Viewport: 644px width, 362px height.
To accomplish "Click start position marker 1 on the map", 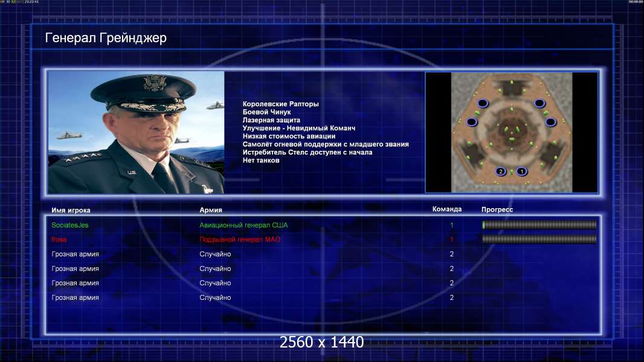I will point(521,171).
